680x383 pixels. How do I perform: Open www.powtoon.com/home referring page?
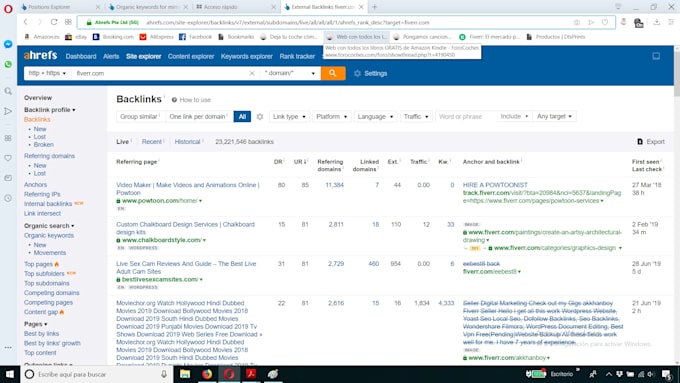160,200
